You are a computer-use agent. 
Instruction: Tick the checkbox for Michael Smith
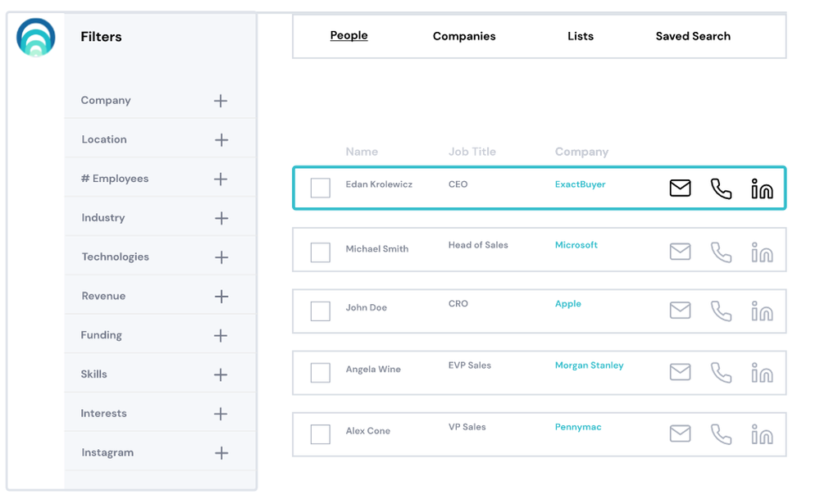(x=320, y=252)
